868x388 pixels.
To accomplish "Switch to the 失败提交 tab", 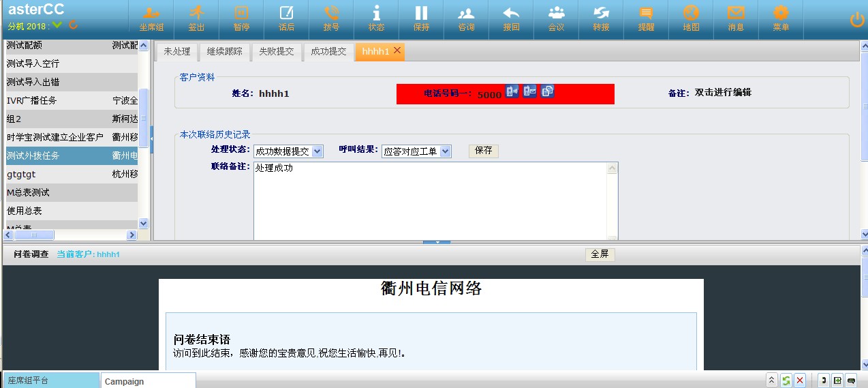I will pos(277,52).
